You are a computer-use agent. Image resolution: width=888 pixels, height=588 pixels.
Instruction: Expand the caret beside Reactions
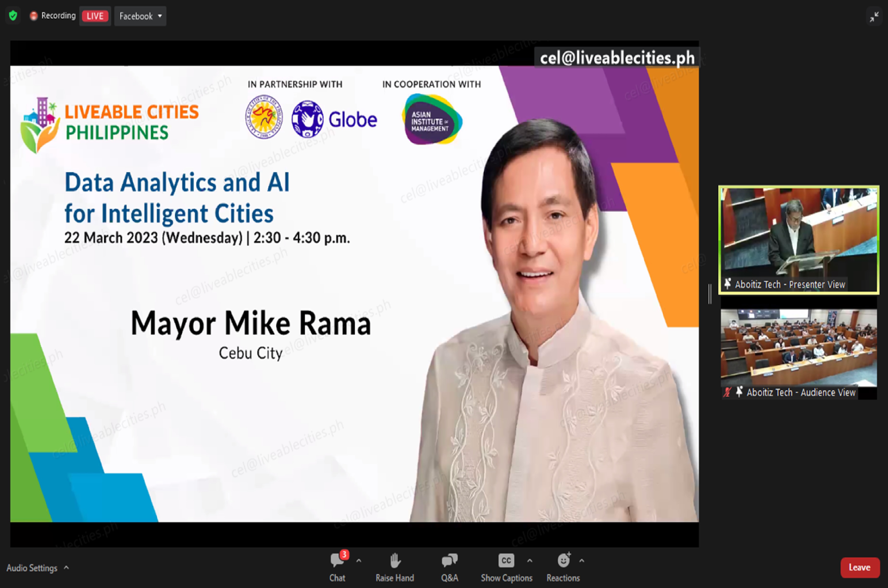click(x=582, y=561)
